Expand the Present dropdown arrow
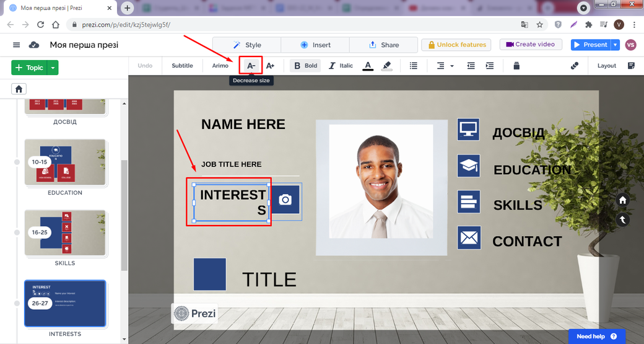The image size is (644, 344). (616, 45)
